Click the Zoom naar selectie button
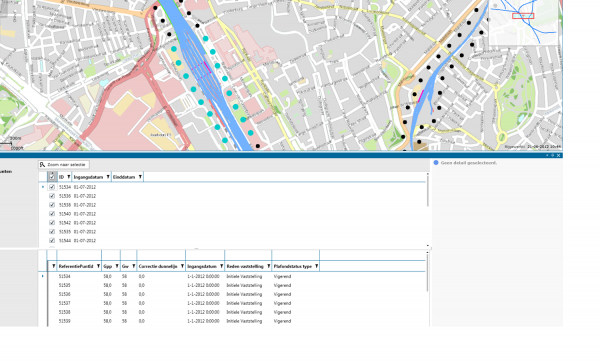Viewport: 600px width, 363px height. pyautogui.click(x=64, y=164)
